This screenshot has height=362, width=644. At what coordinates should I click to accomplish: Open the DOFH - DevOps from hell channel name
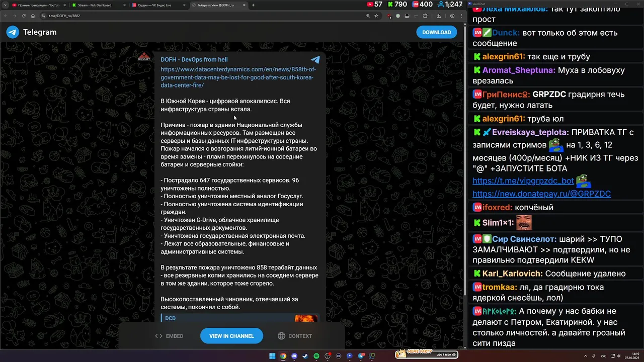pyautogui.click(x=194, y=59)
